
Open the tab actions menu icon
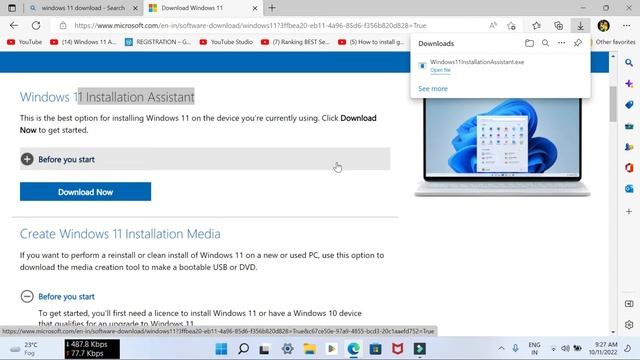(x=12, y=8)
